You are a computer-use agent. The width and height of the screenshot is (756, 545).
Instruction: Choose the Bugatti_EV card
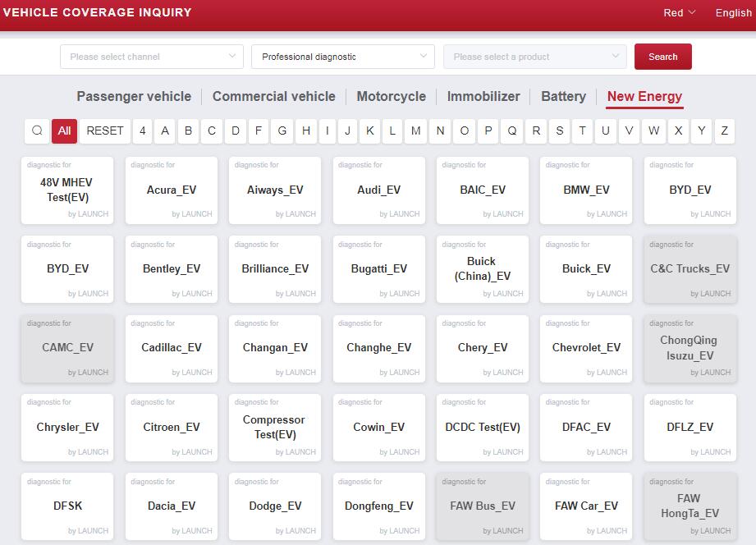379,269
